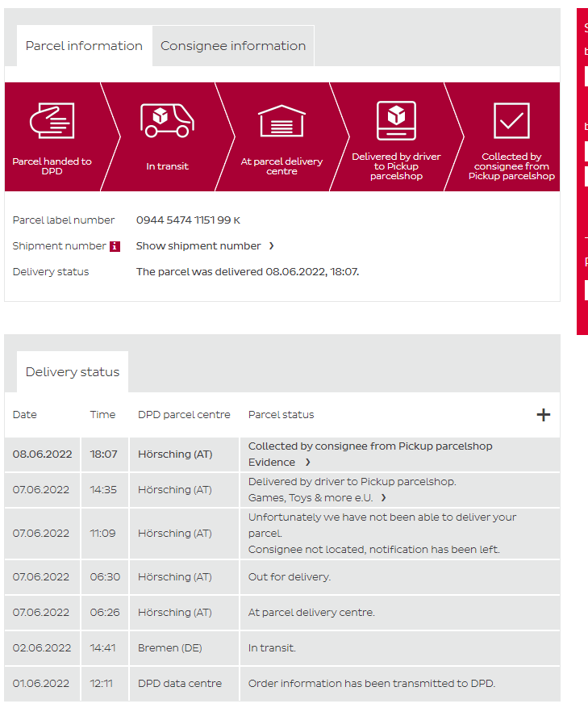Click the parcel label number 0944 5474 1151 99
Screen dimensions: 588x712
188,220
